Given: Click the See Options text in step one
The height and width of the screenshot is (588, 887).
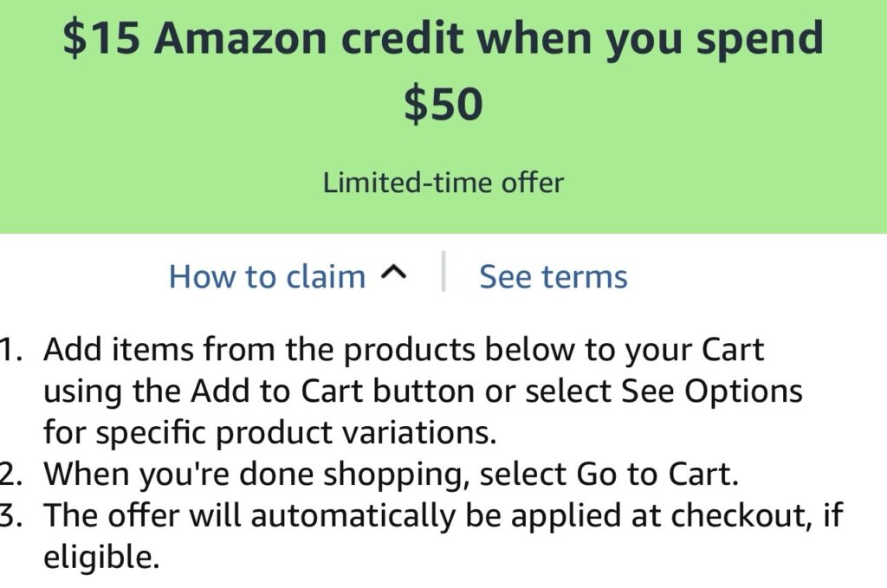Looking at the screenshot, I should tap(712, 391).
